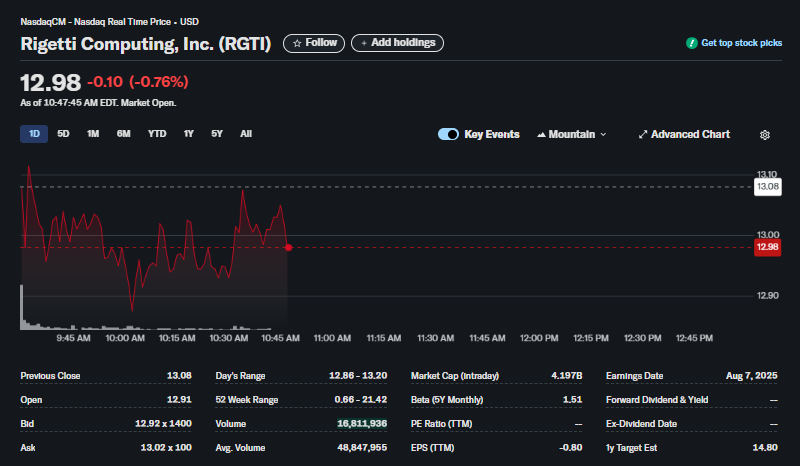800x466 pixels.
Task: Expand the Mountain chart type dropdown
Action: tap(571, 134)
